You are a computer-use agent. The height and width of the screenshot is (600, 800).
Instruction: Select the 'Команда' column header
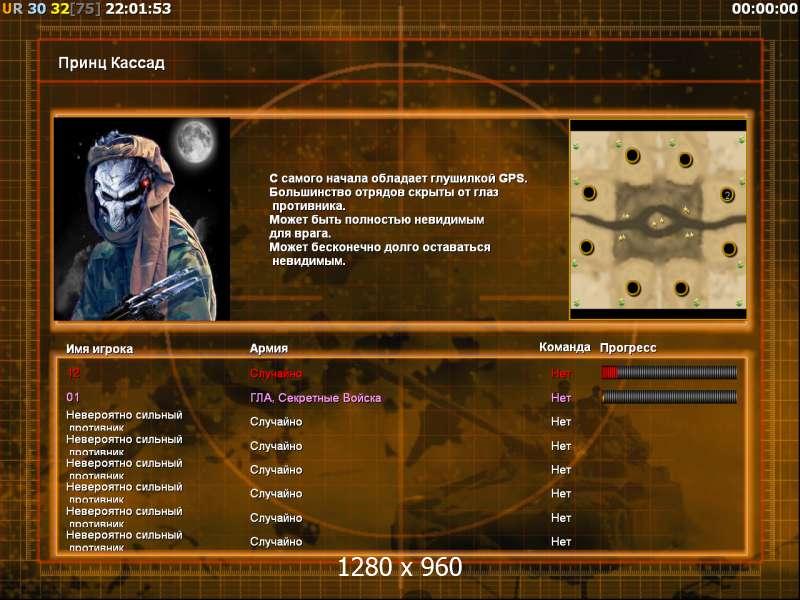click(564, 347)
